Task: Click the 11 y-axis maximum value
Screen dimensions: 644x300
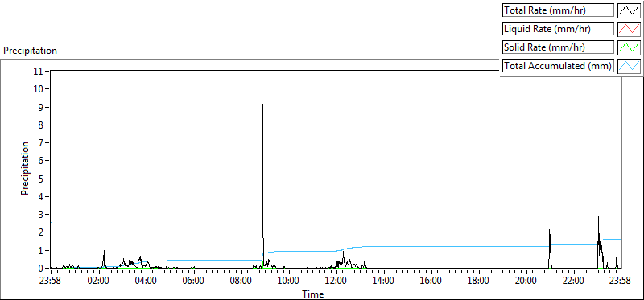Action: 39,71
